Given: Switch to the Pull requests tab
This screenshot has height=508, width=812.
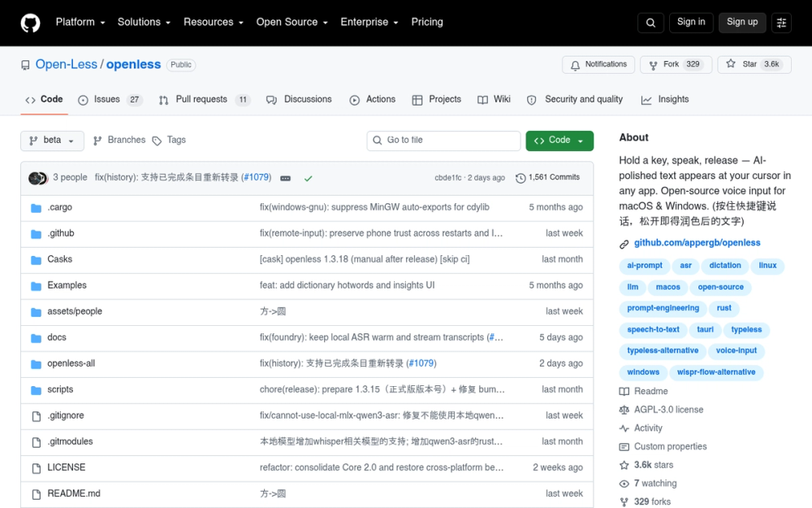Looking at the screenshot, I should [x=205, y=99].
